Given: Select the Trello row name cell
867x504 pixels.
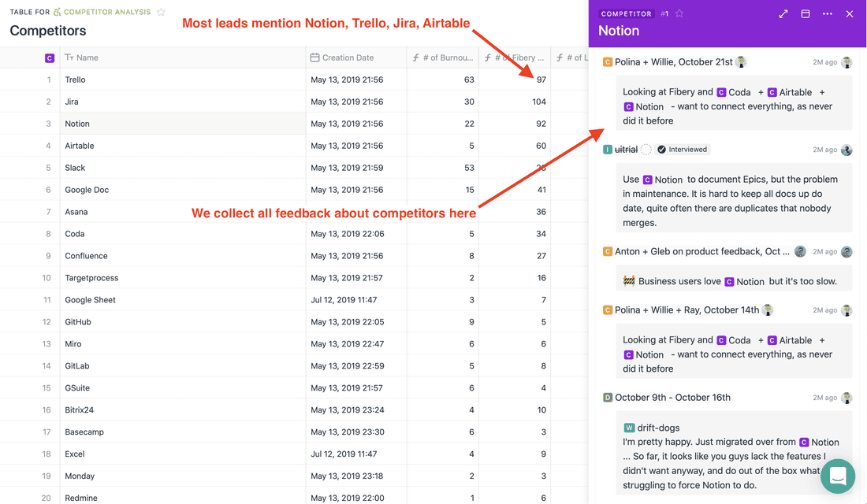Looking at the screenshot, I should pyautogui.click(x=76, y=80).
